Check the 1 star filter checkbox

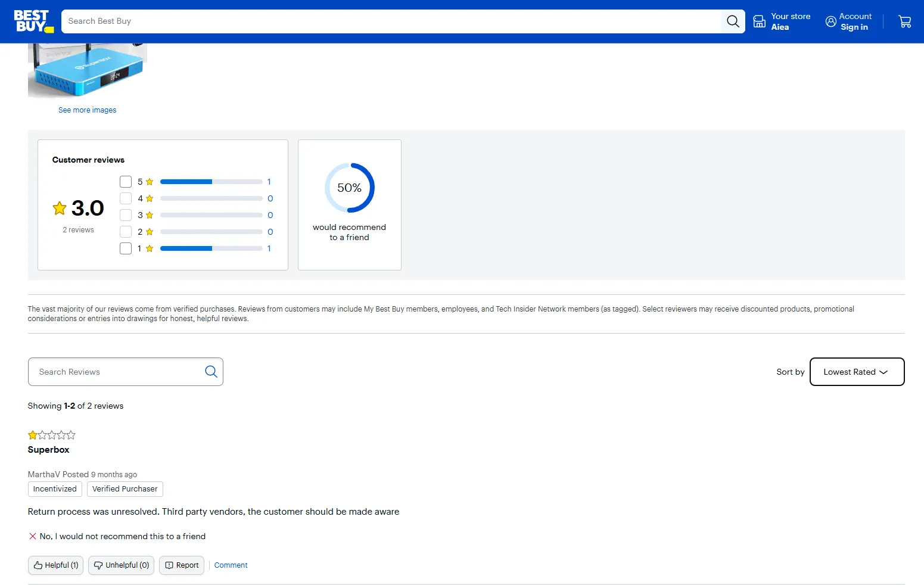[x=126, y=248]
